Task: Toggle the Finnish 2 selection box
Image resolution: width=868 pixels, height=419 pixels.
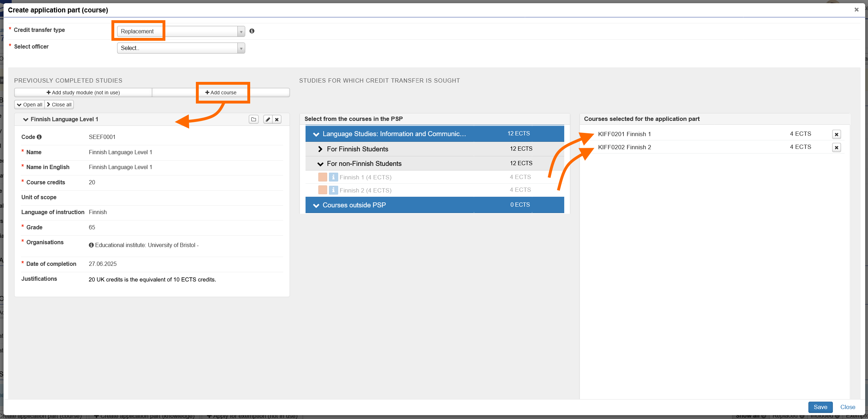Action: coord(323,190)
